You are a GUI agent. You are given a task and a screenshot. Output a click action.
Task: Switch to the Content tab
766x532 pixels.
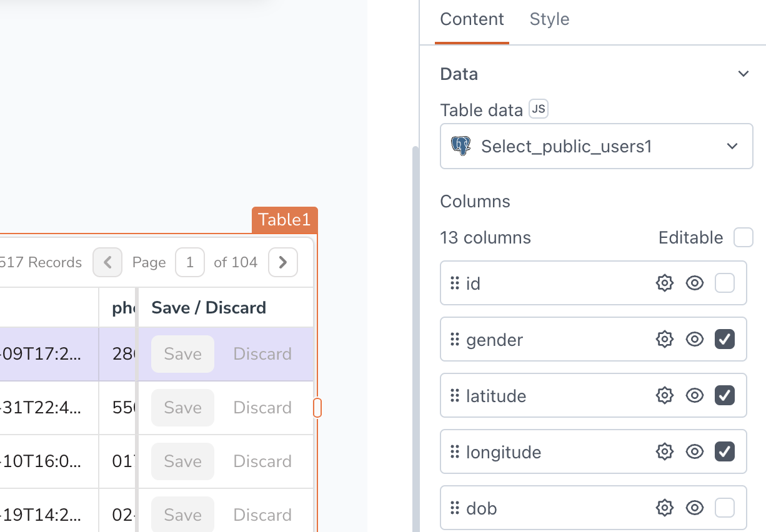click(x=472, y=19)
